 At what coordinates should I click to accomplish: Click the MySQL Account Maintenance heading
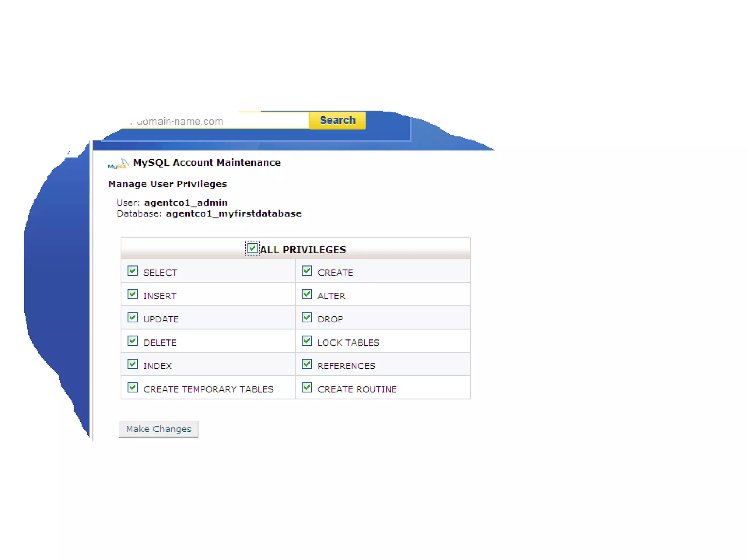click(x=206, y=163)
